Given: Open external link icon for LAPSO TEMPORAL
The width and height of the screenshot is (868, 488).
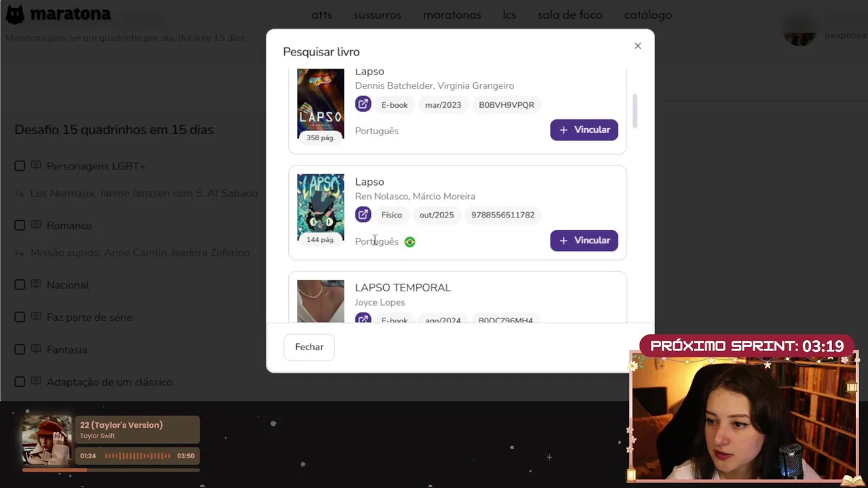Looking at the screenshot, I should coord(363,319).
